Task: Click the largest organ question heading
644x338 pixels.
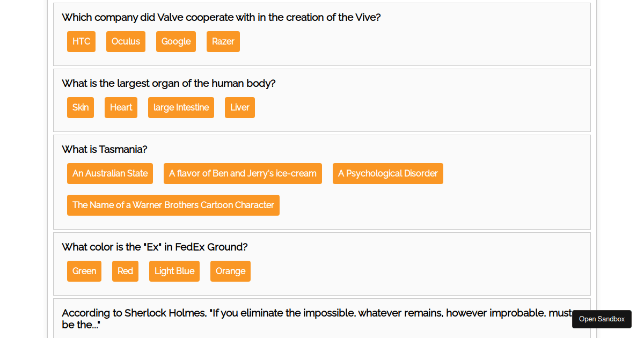Action: pyautogui.click(x=169, y=83)
